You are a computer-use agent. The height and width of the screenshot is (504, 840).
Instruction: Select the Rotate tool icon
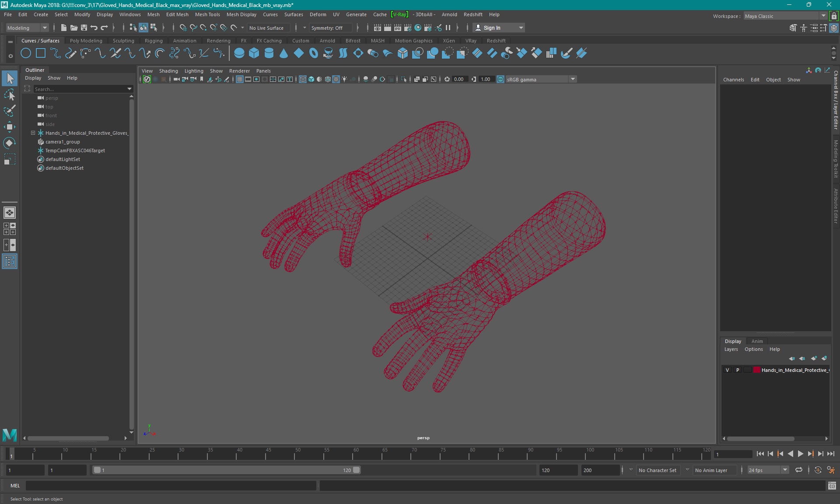(9, 143)
